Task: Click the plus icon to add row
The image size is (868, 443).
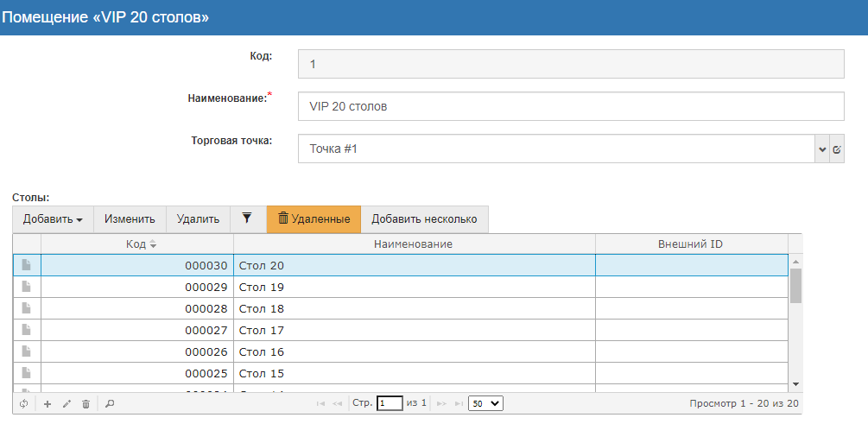Action: [48, 403]
